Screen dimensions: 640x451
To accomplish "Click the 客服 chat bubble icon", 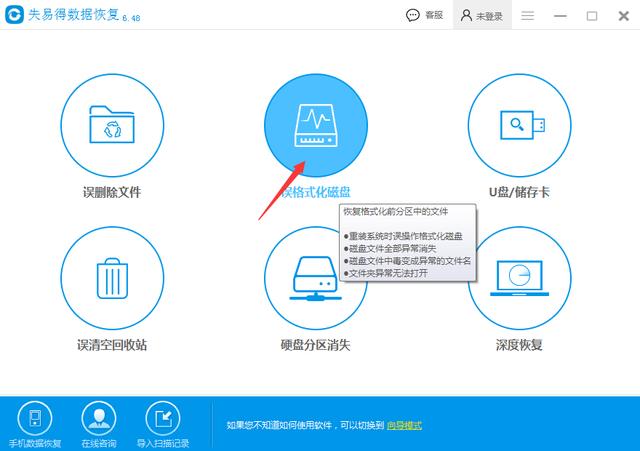I will (x=413, y=16).
